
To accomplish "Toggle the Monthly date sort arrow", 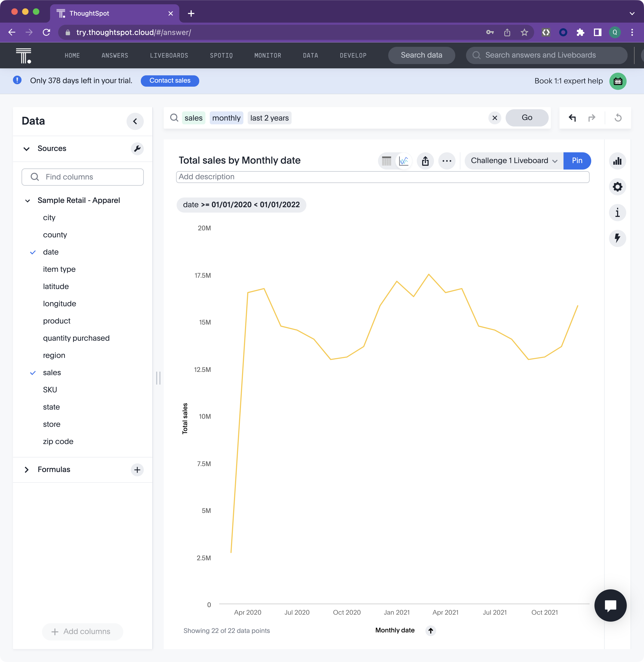I will 430,630.
